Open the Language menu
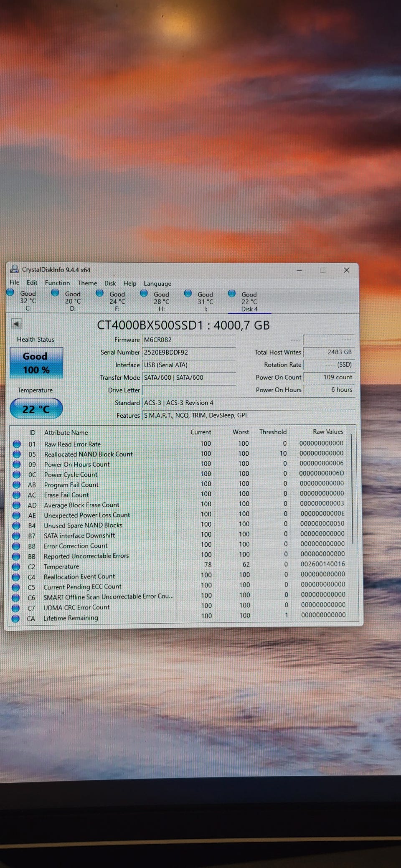 tap(157, 284)
